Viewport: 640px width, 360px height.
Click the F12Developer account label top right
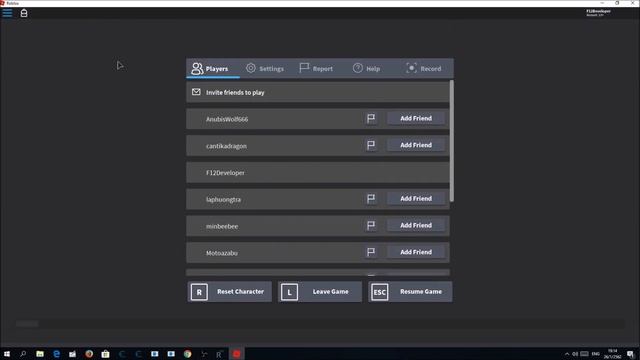point(598,13)
